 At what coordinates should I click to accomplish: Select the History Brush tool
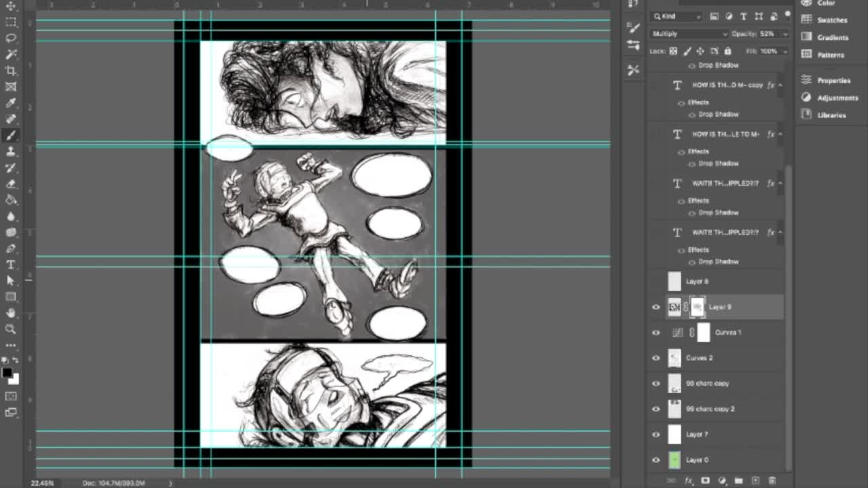11,168
